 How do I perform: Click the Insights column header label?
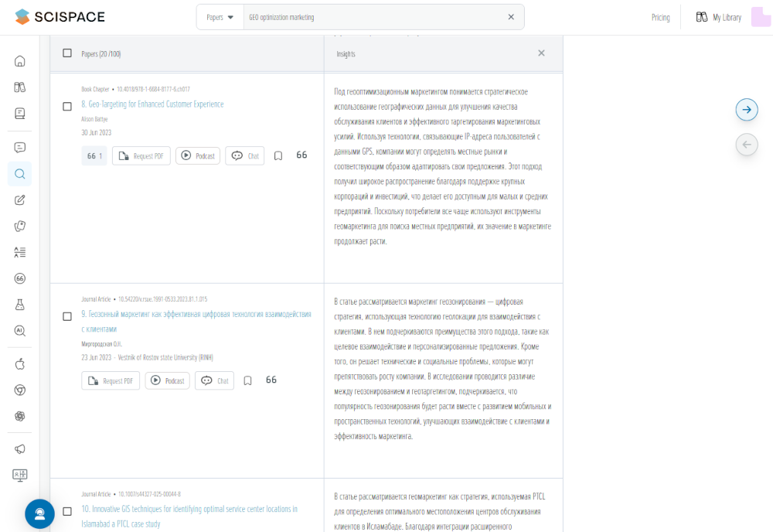click(x=346, y=54)
